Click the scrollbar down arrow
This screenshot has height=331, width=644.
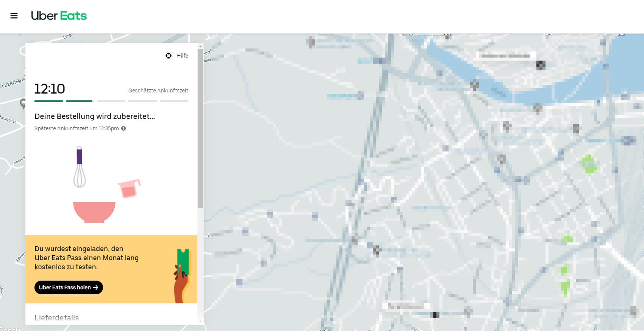coord(200,322)
